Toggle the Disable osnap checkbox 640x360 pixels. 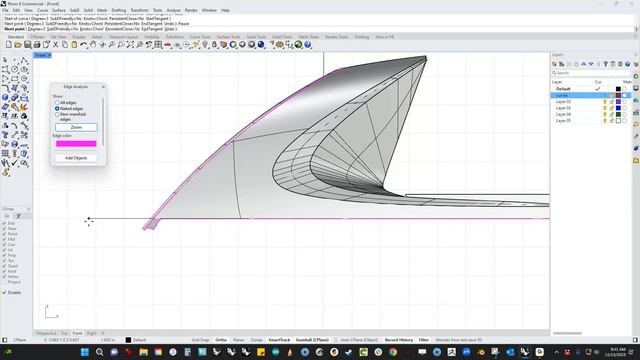(x=4, y=293)
